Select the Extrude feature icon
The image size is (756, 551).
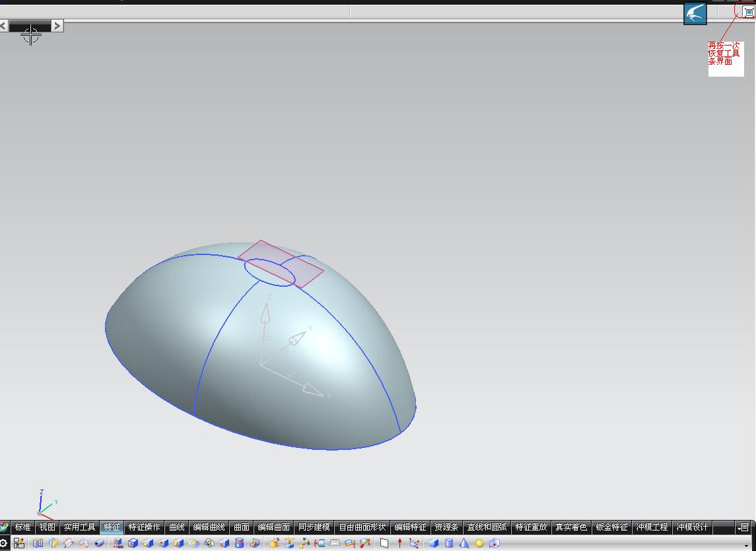click(x=38, y=543)
